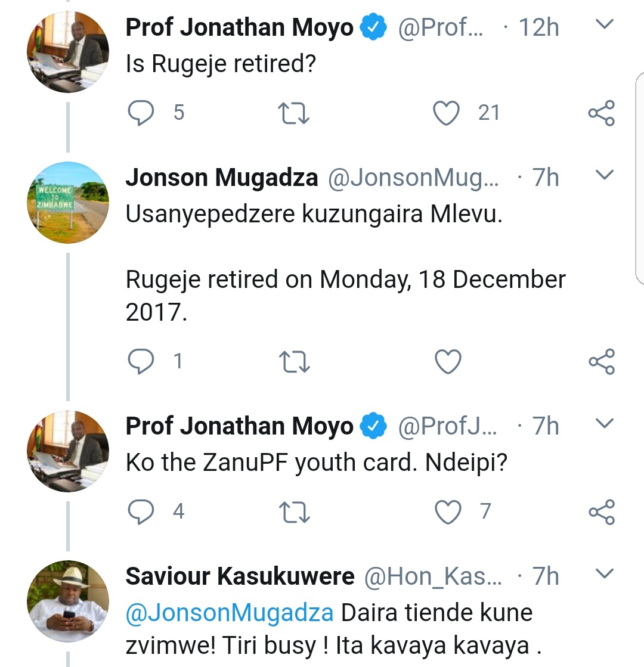Expand options for Jonson Mugadza's tweet
The height and width of the screenshot is (667, 644).
606,175
